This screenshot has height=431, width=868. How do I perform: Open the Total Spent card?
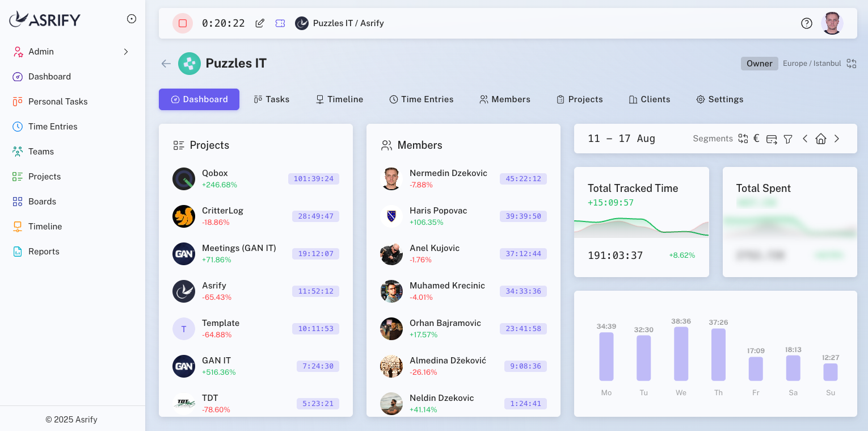click(x=790, y=222)
